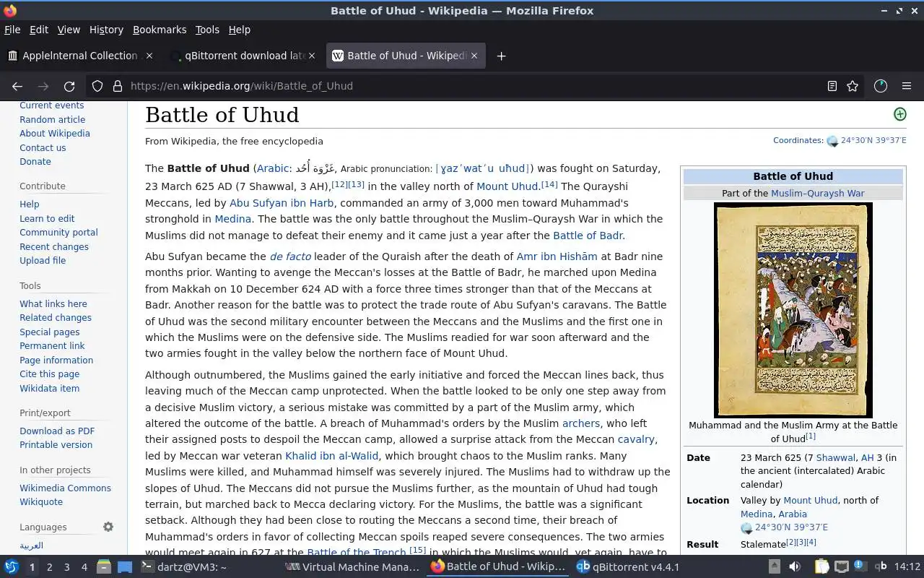Open the system start menu icon
Image resolution: width=924 pixels, height=578 pixels.
pyautogui.click(x=12, y=567)
